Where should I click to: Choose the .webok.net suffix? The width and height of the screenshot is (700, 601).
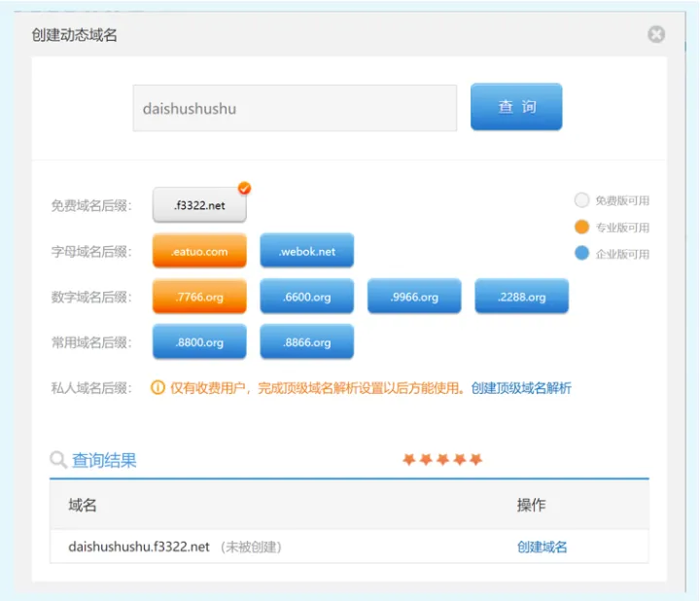[306, 251]
